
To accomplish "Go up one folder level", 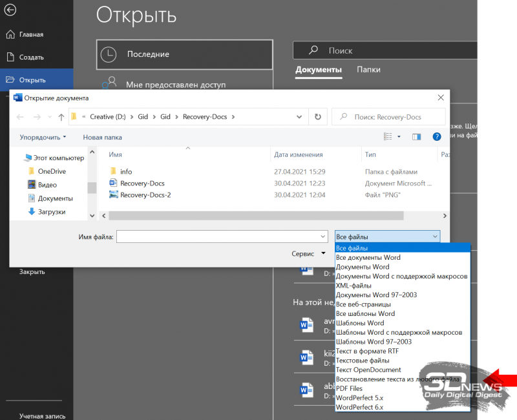I will tap(61, 117).
